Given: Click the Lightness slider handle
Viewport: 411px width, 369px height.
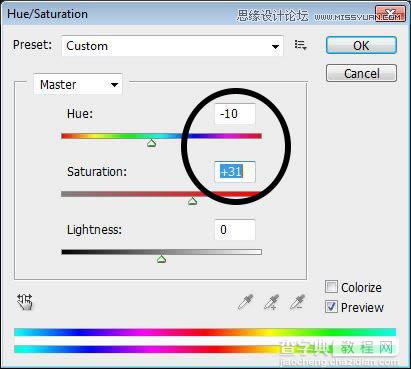Looking at the screenshot, I should 162,259.
